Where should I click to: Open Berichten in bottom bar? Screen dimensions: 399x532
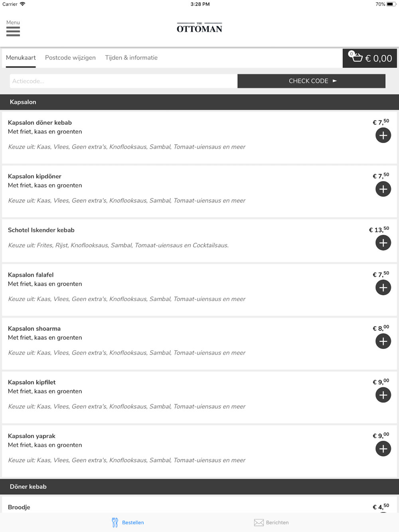(271, 522)
